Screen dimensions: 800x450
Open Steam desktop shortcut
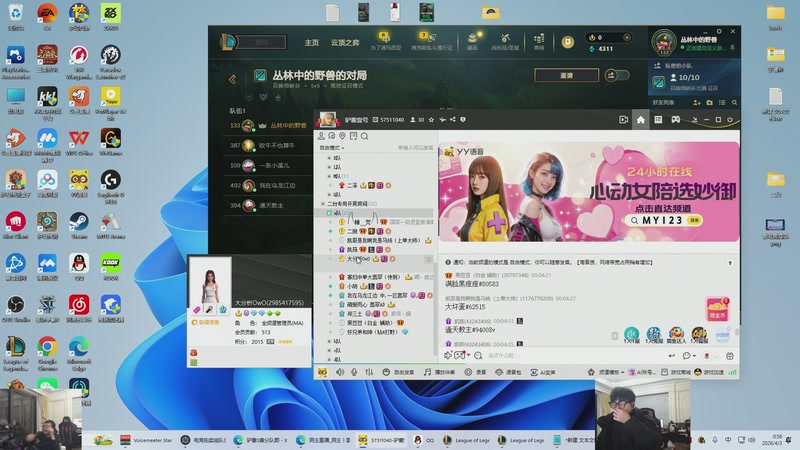79,226
